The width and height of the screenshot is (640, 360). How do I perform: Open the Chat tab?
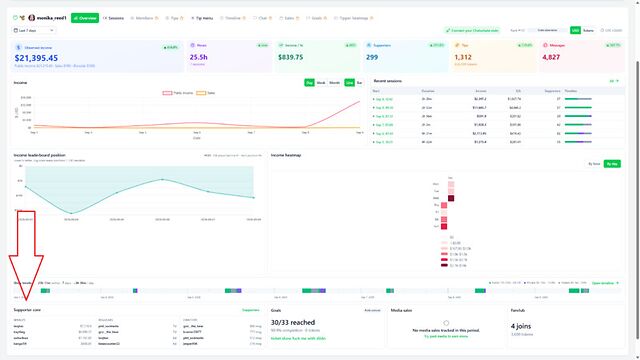point(262,18)
